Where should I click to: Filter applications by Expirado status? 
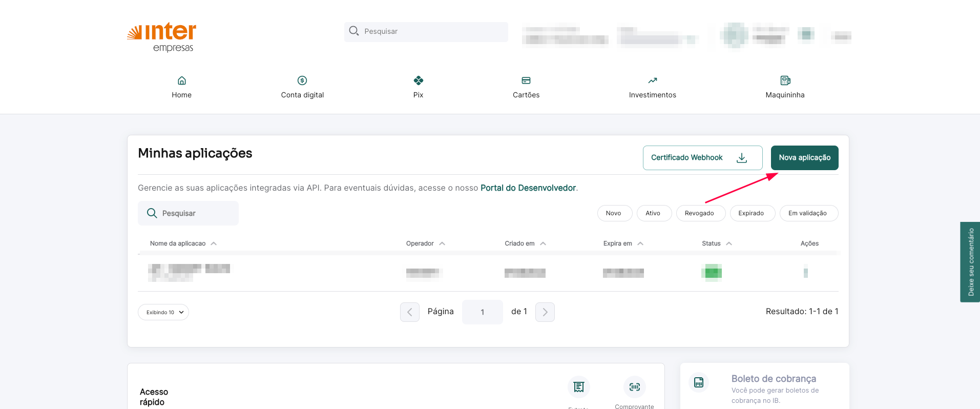pos(753,213)
